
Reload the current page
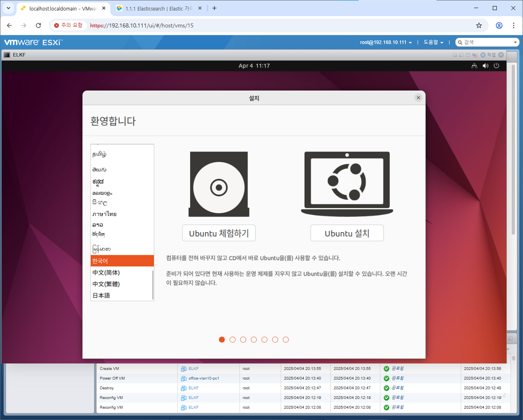[x=38, y=25]
